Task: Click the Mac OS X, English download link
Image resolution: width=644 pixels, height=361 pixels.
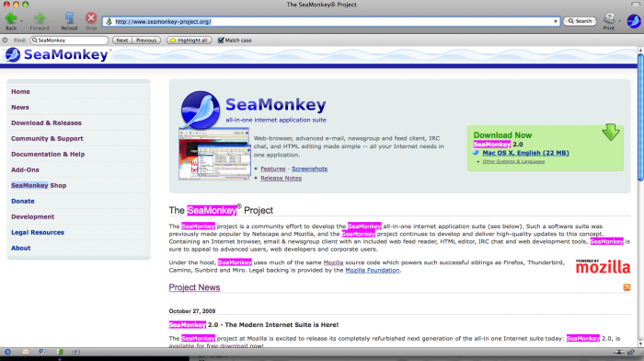Action: pos(525,153)
